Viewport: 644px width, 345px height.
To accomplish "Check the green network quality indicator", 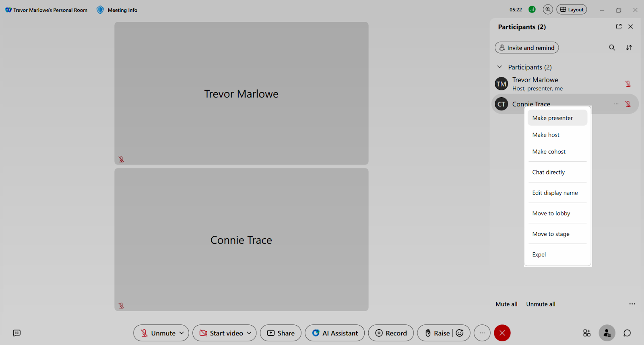I will click(532, 9).
